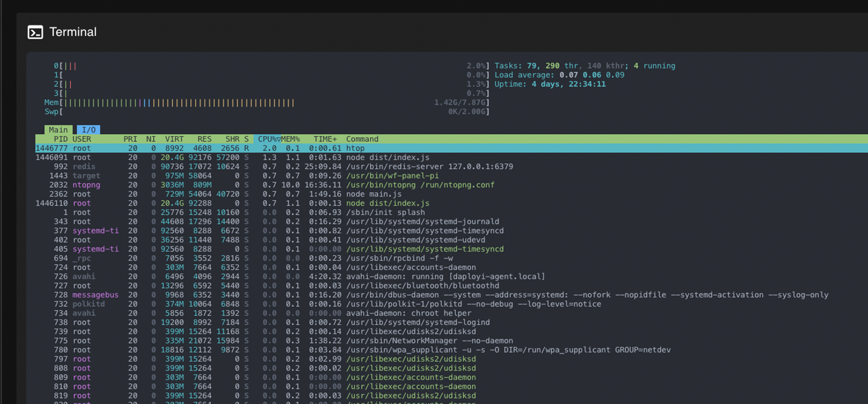868x404 pixels.
Task: Select the NetworkManager process row
Action: click(451, 340)
